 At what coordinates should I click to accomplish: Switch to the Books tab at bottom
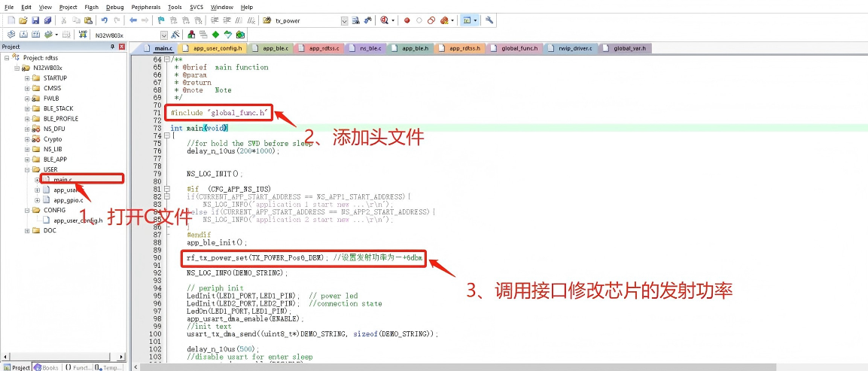[x=47, y=367]
